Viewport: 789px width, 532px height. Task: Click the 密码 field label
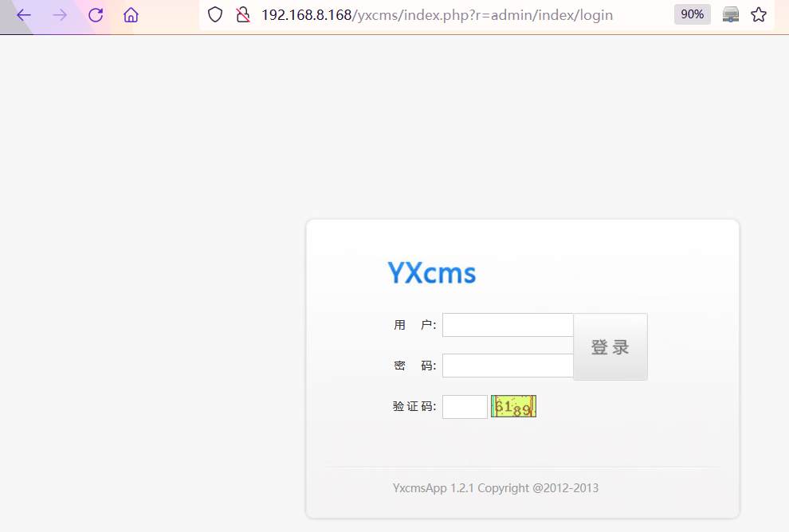[x=414, y=366]
